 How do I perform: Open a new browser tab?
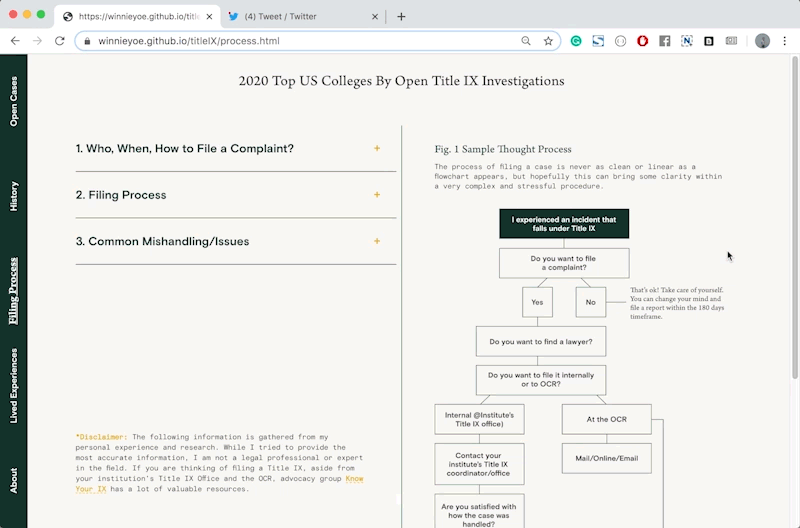coord(401,16)
